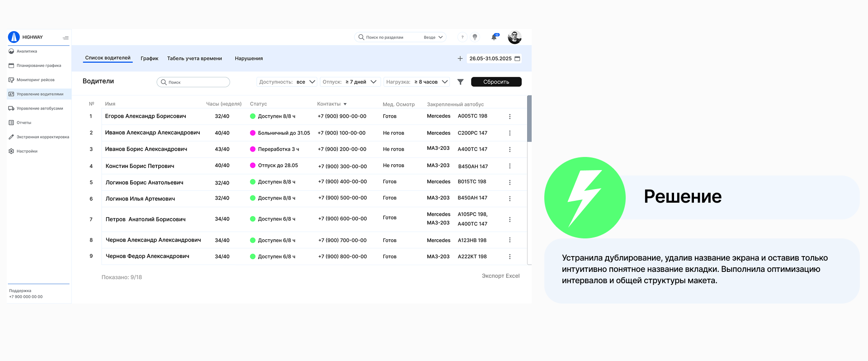Open user profile avatar

(514, 37)
